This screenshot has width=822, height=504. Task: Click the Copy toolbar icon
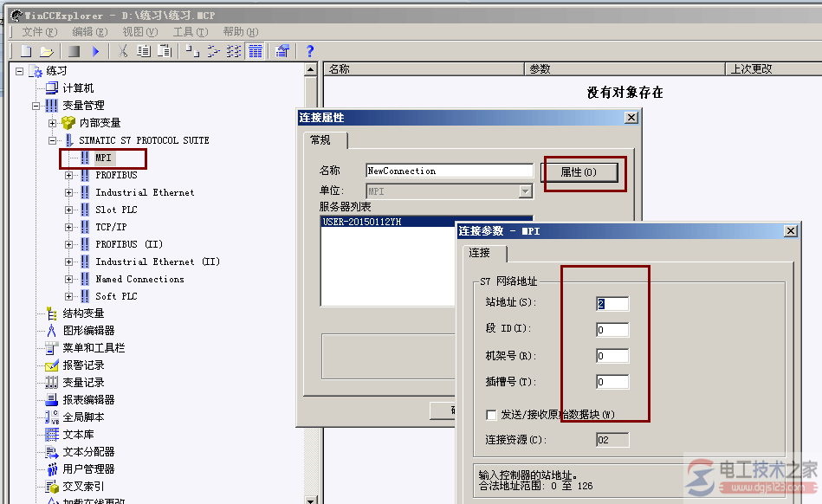tap(143, 51)
